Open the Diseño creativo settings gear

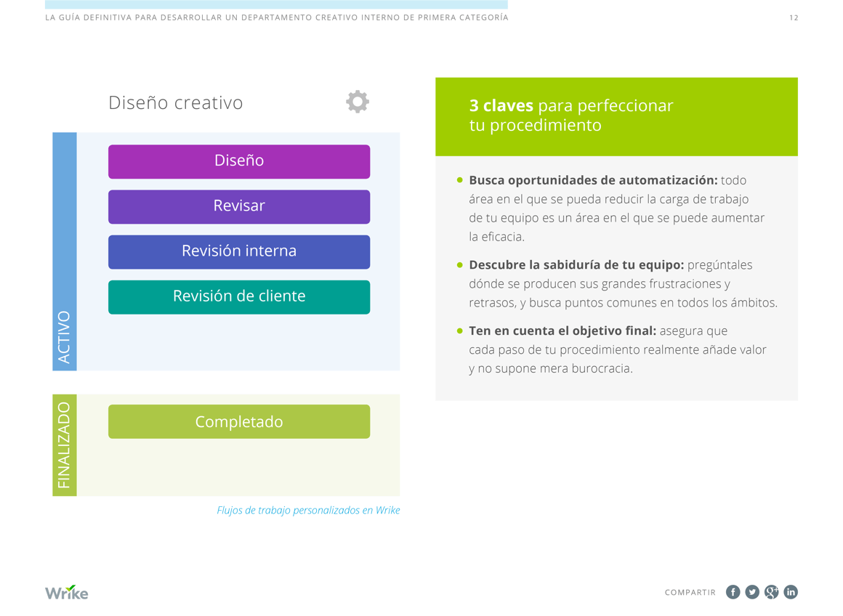coord(358,102)
